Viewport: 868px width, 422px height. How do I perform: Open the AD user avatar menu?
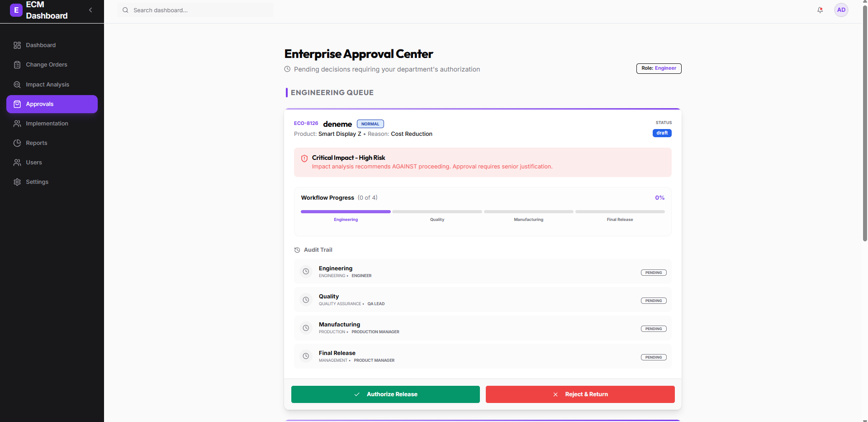click(x=841, y=10)
